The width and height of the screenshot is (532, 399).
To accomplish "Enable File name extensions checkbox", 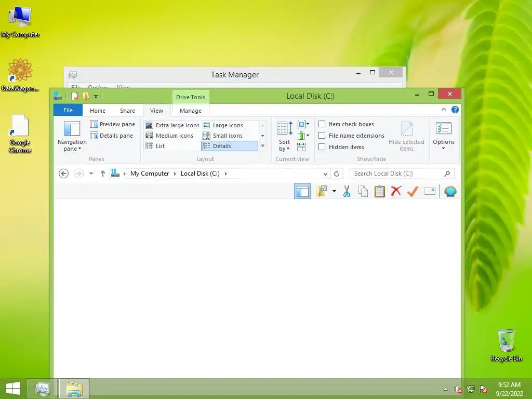I will (322, 136).
